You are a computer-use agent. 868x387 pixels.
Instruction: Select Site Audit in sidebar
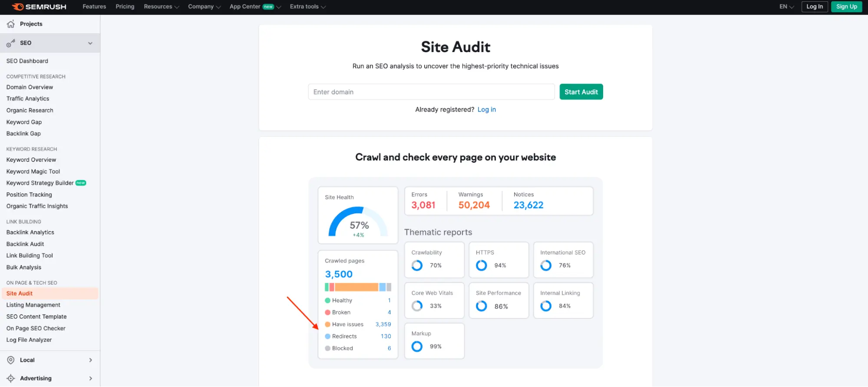[50, 294]
